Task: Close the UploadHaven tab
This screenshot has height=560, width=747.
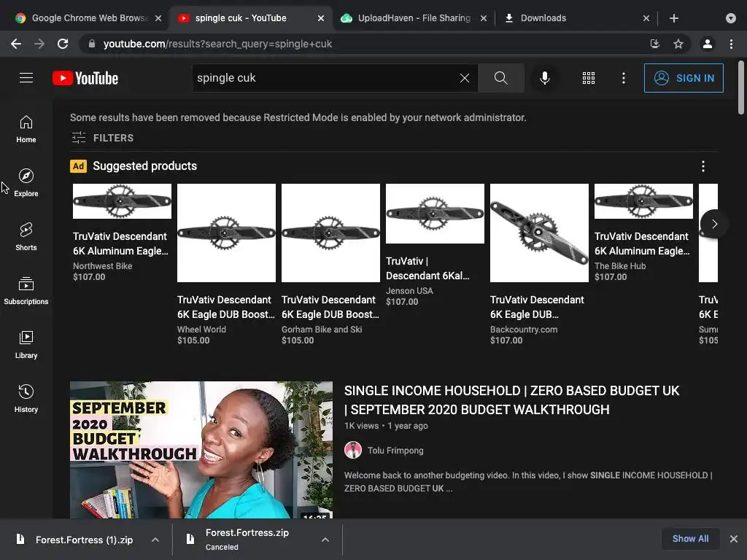Action: [x=484, y=18]
